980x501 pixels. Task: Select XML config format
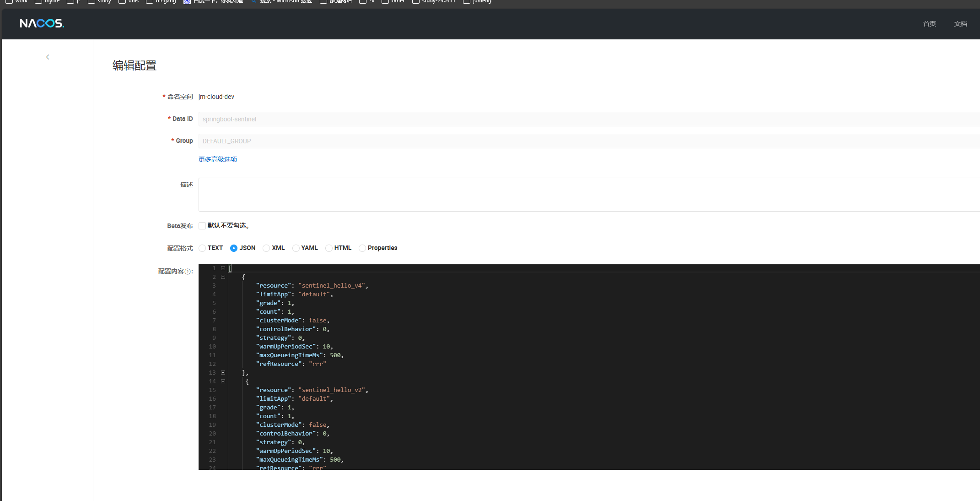266,248
